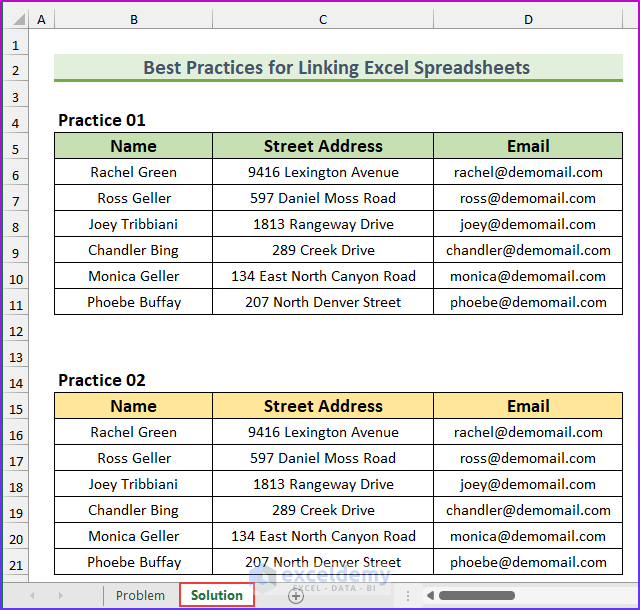Click rachel@demomail.com in row 16
The image size is (640, 610).
[x=528, y=432]
